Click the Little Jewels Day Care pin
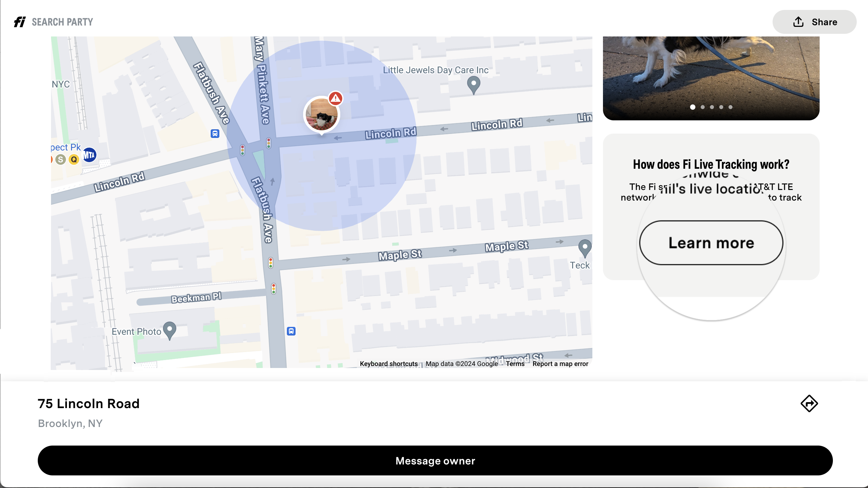Image resolution: width=868 pixels, height=488 pixels. (473, 85)
